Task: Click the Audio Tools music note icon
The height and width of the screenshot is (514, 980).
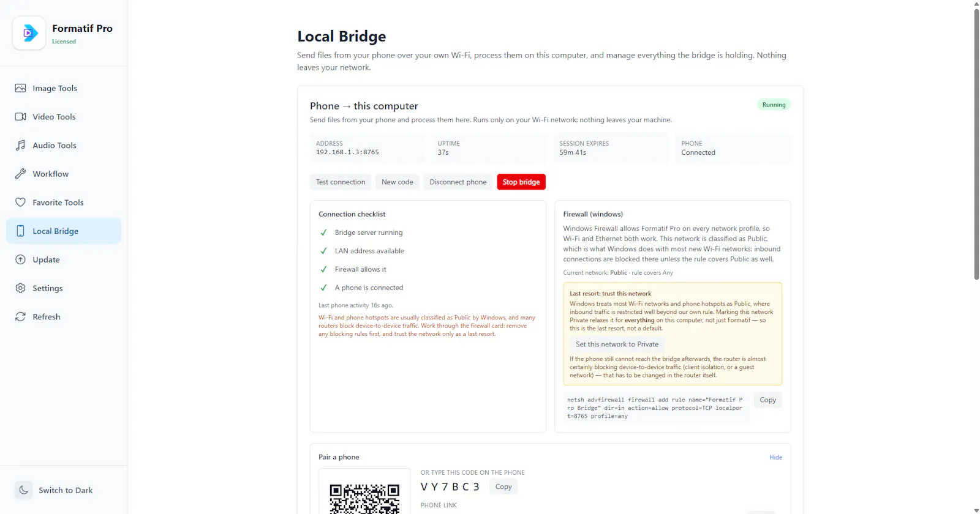Action: pyautogui.click(x=20, y=145)
